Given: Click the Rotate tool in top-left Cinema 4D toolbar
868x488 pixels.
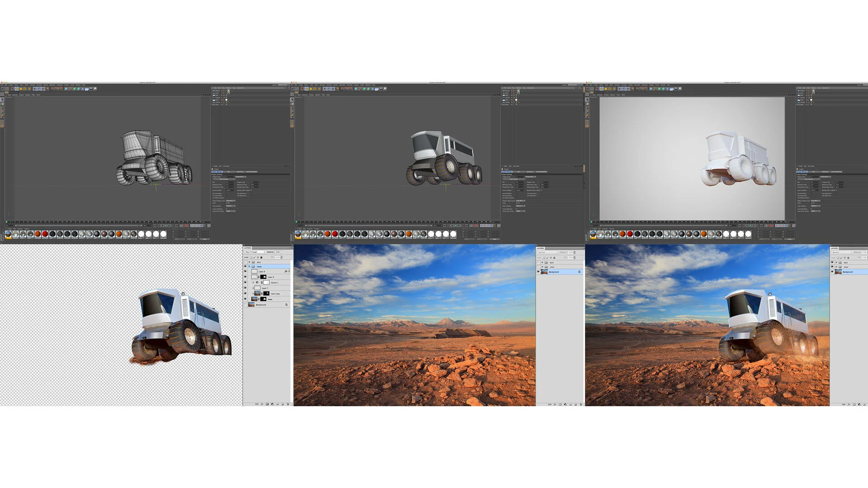Looking at the screenshot, I should (x=25, y=89).
